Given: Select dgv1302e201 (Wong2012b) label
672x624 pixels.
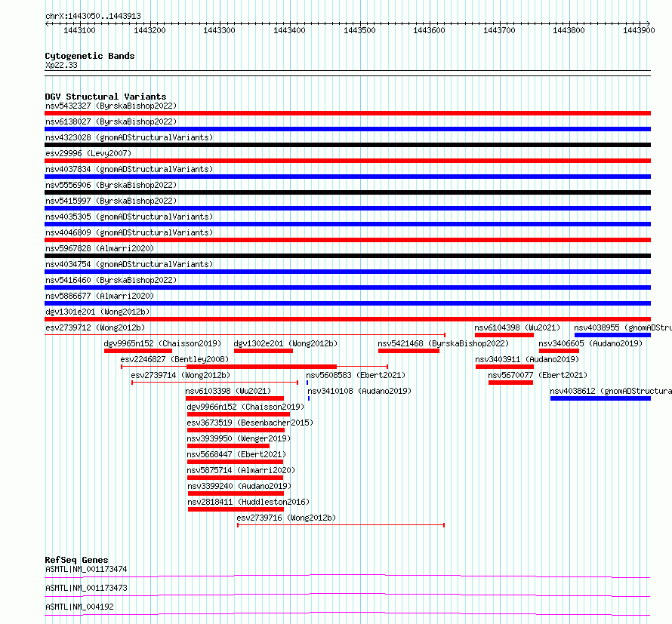Looking at the screenshot, I should (285, 343).
